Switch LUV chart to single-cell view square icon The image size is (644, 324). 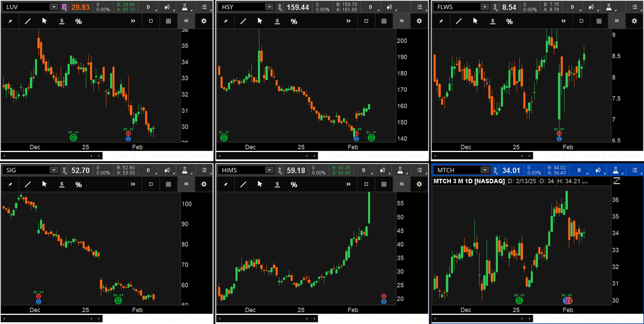coord(151,21)
